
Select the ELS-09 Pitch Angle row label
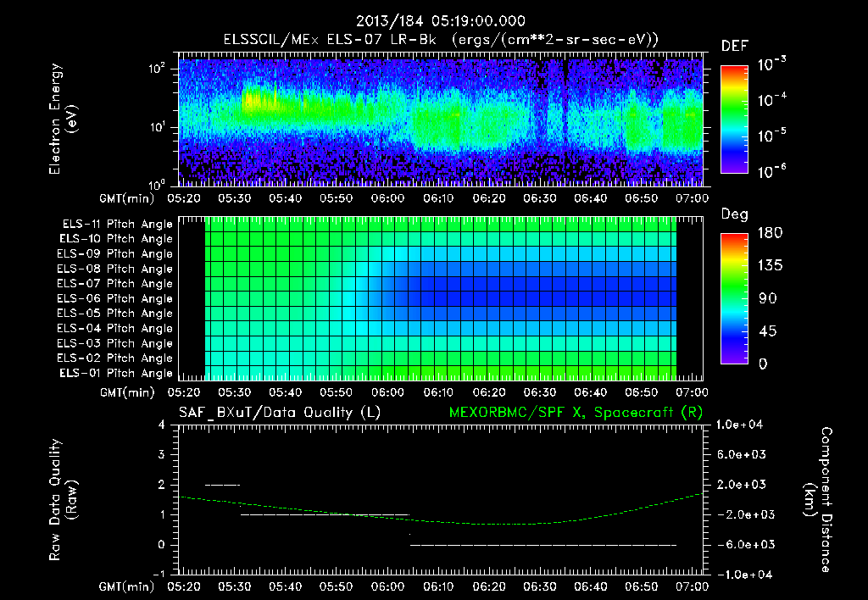click(x=114, y=254)
